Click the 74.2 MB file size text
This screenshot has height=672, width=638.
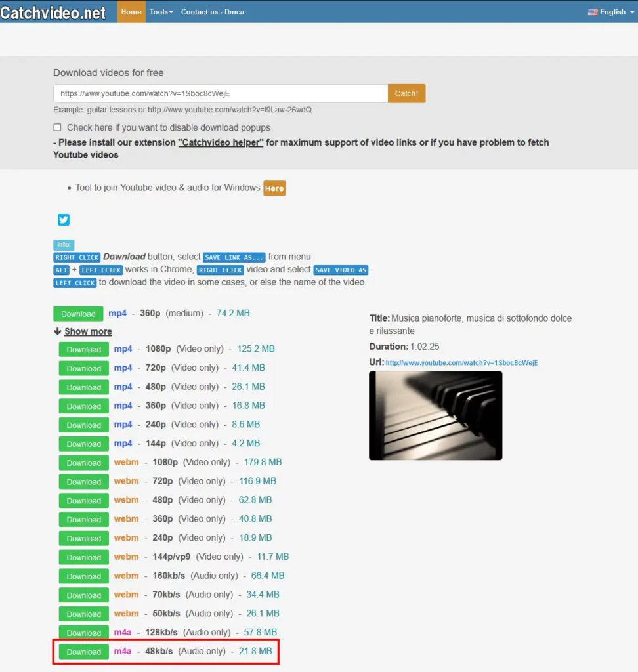[x=233, y=313]
